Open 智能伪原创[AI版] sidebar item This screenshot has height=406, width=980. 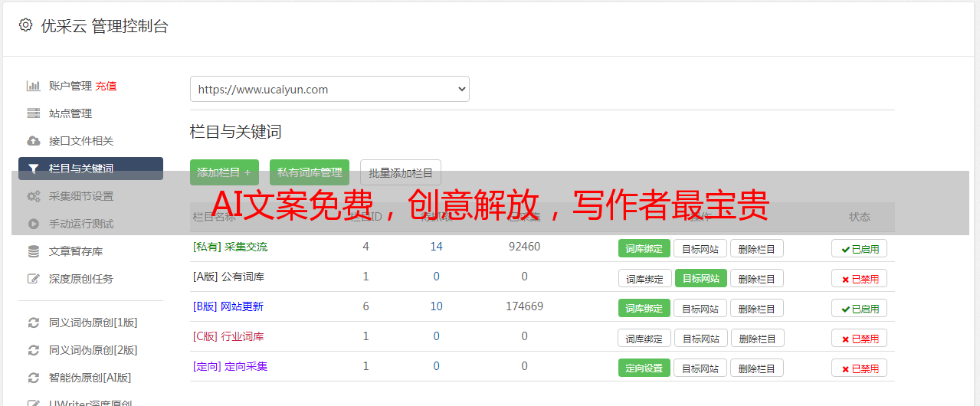point(90,378)
